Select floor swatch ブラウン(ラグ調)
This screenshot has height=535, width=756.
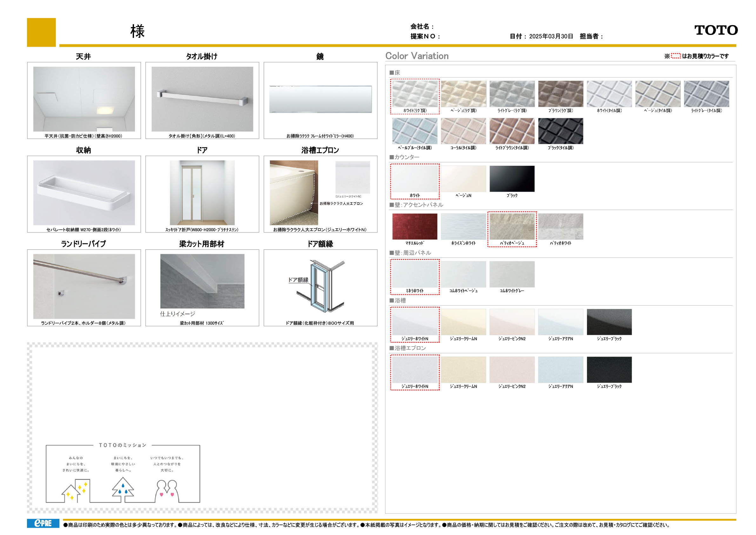point(561,94)
